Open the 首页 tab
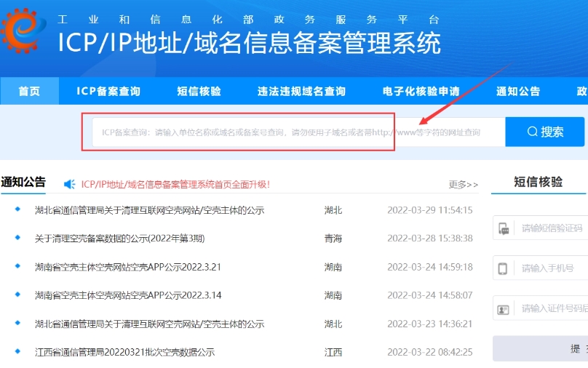This screenshot has width=588, height=368. point(29,92)
